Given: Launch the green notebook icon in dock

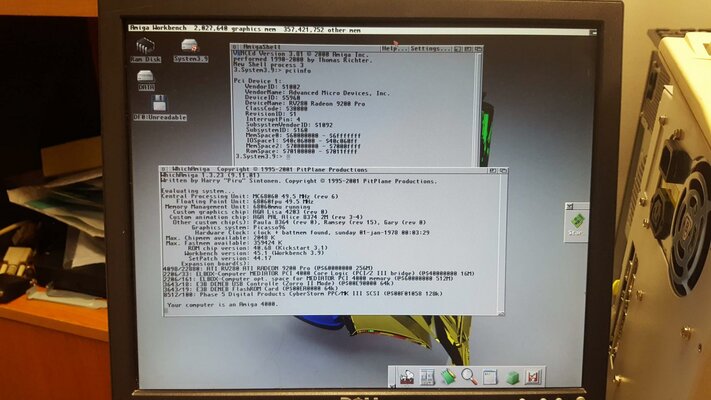Looking at the screenshot, I should click(448, 377).
